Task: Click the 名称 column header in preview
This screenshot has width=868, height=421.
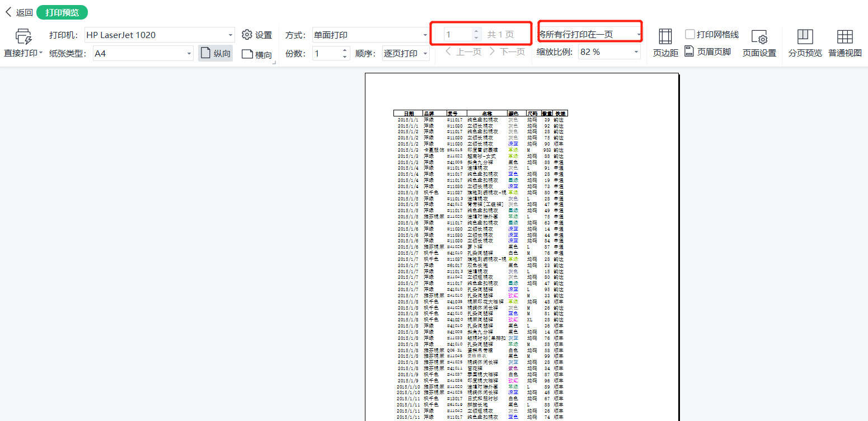Action: tap(487, 113)
